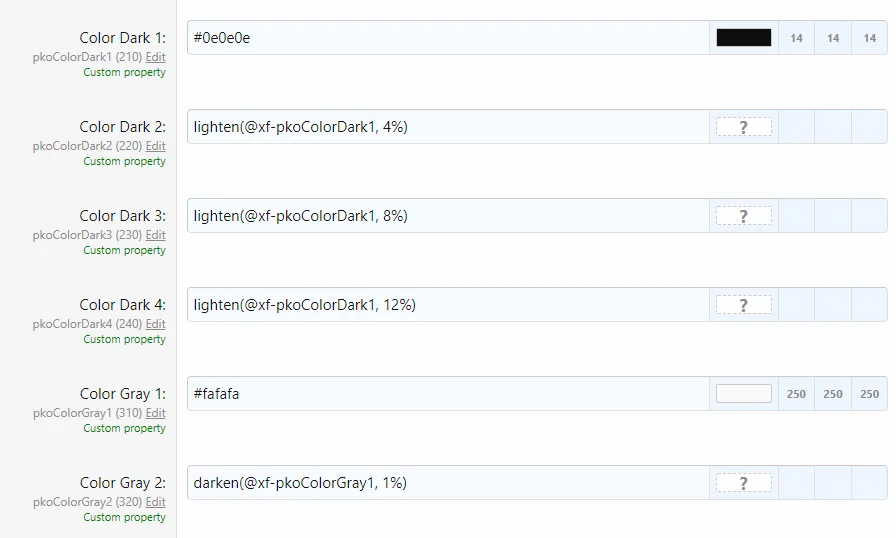Image resolution: width=896 pixels, height=538 pixels.
Task: Open Color Dark 2 unknown color picker
Action: pos(743,127)
